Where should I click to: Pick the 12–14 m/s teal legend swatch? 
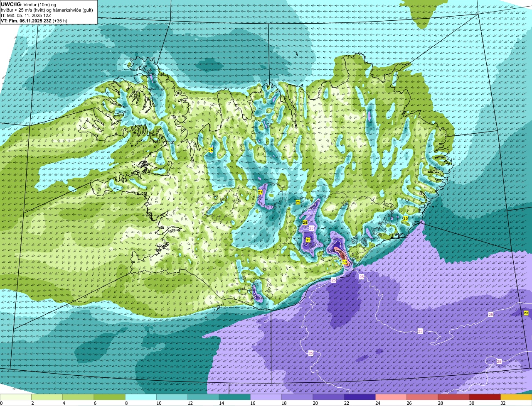203,397
